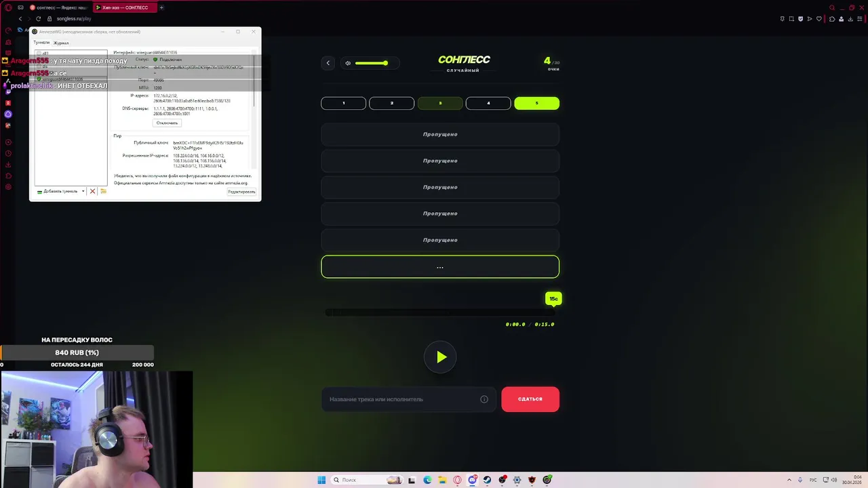The image size is (868, 488).
Task: Delete the tunnel with the red X icon
Action: point(93,191)
